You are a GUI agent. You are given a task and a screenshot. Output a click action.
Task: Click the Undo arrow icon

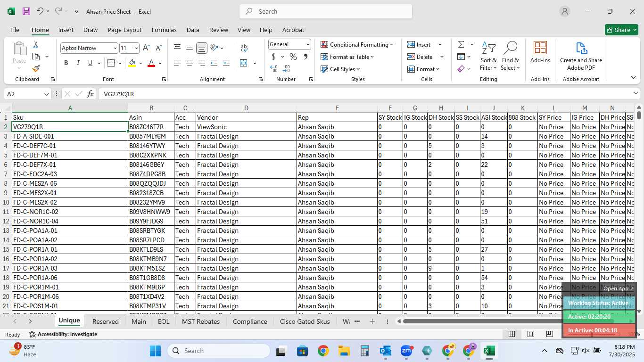coord(40,11)
